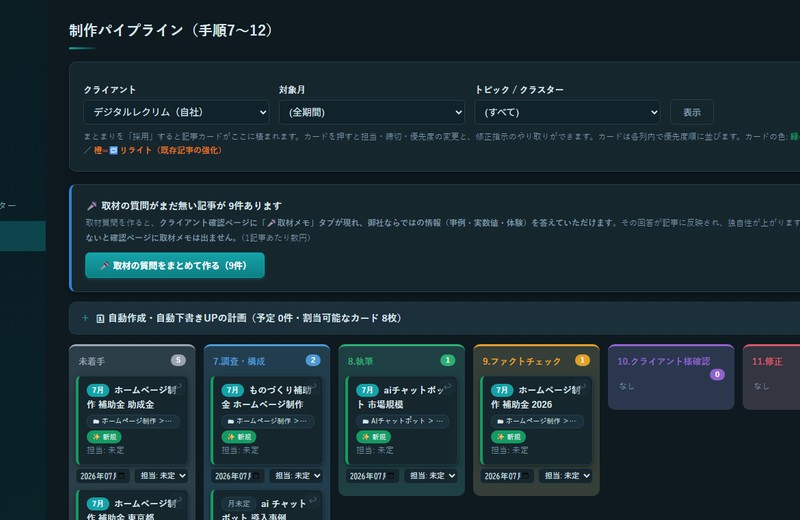Click the AIチャットボット folder tag in 8.執筆
This screenshot has width=800, height=520.
tap(403, 421)
